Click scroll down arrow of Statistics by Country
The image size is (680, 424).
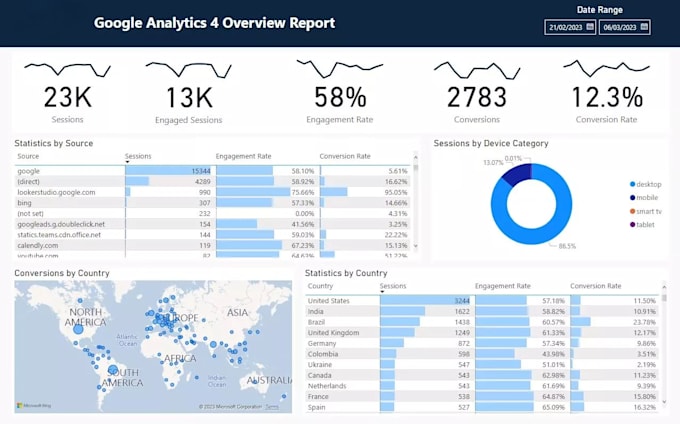click(664, 402)
